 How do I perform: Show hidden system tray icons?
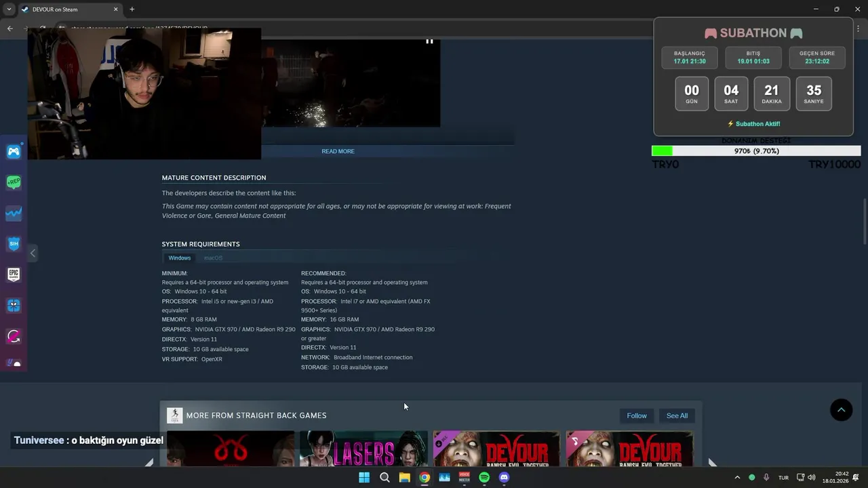tap(737, 477)
